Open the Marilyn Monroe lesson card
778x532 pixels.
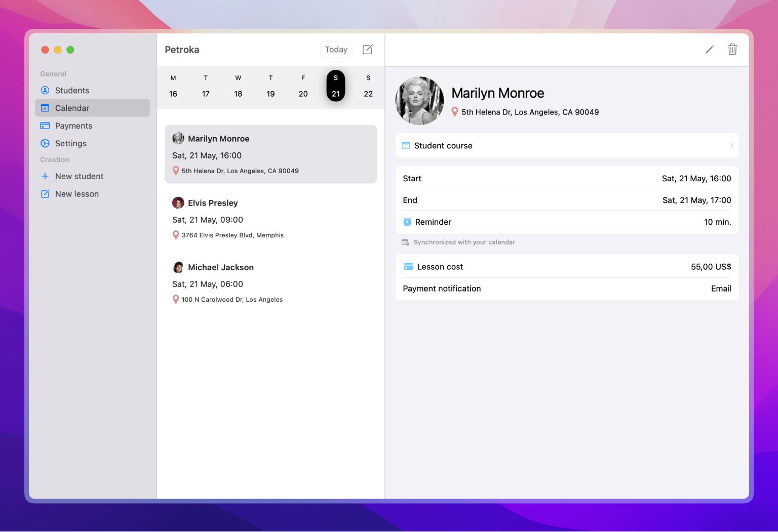[x=271, y=154]
